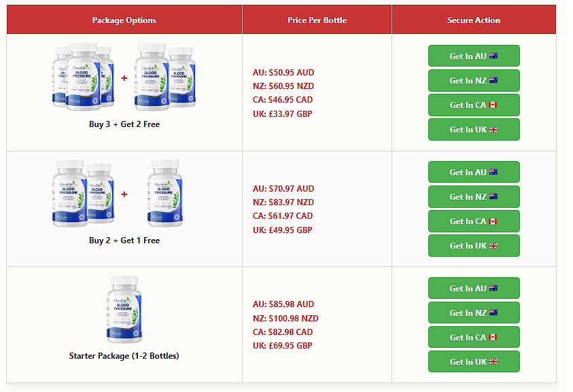This screenshot has width=573, height=392.
Task: Click the single bottle Starter Package image
Action: pyautogui.click(x=124, y=309)
